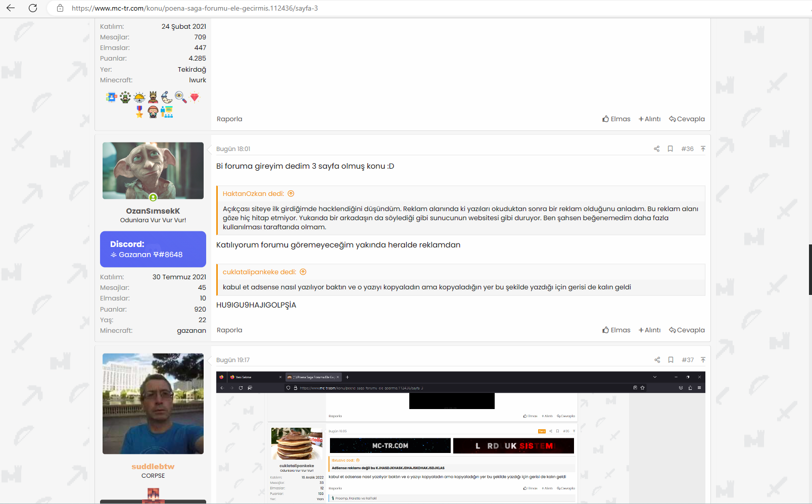
Task: Report the Tekirdağ user's post
Action: [x=229, y=119]
